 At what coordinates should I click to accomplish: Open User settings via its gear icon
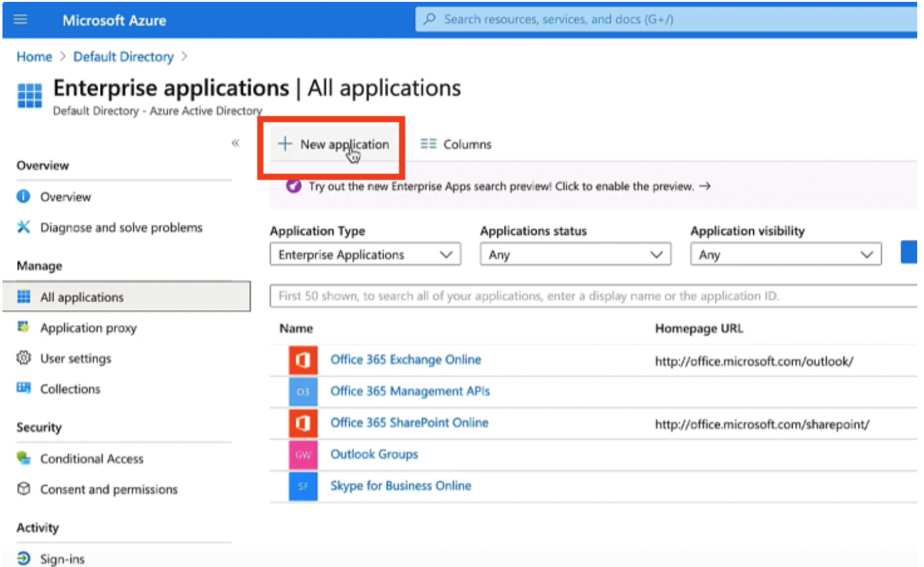point(23,358)
